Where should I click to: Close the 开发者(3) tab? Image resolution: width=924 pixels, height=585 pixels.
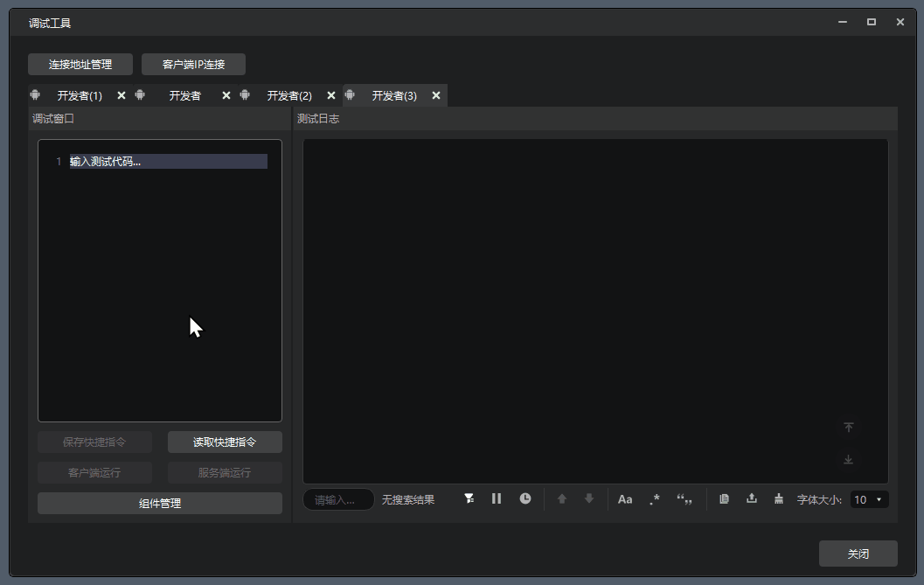[436, 95]
